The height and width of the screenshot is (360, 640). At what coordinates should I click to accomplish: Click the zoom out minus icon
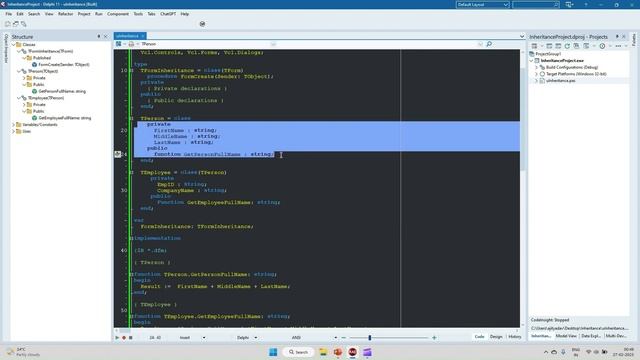[344, 338]
